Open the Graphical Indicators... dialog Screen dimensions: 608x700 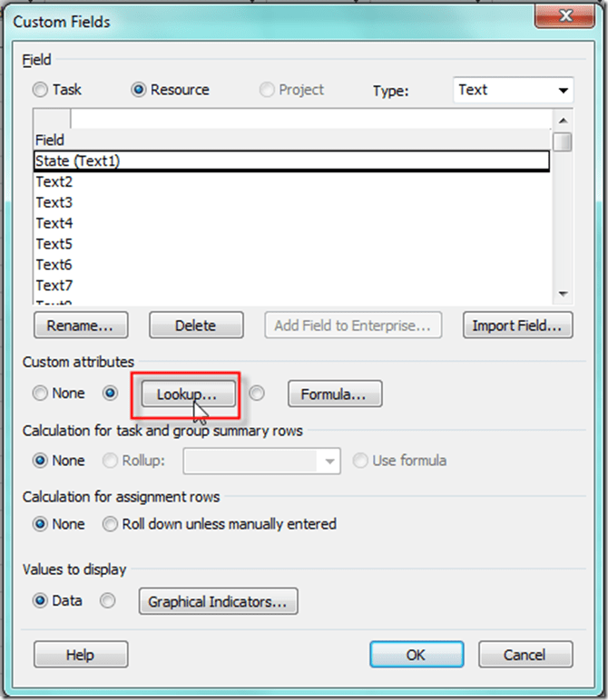point(218,601)
